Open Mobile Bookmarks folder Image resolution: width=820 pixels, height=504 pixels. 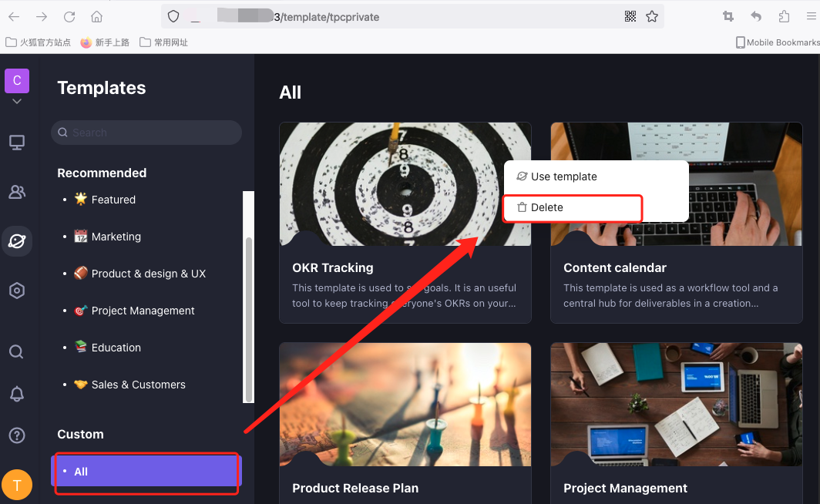coord(778,42)
